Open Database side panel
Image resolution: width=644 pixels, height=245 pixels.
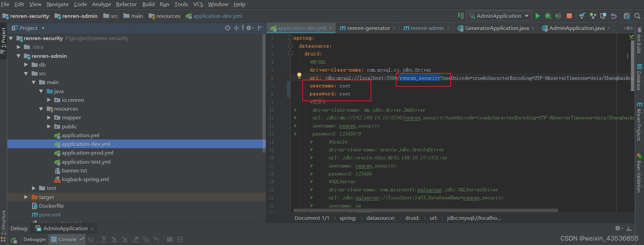click(x=639, y=77)
